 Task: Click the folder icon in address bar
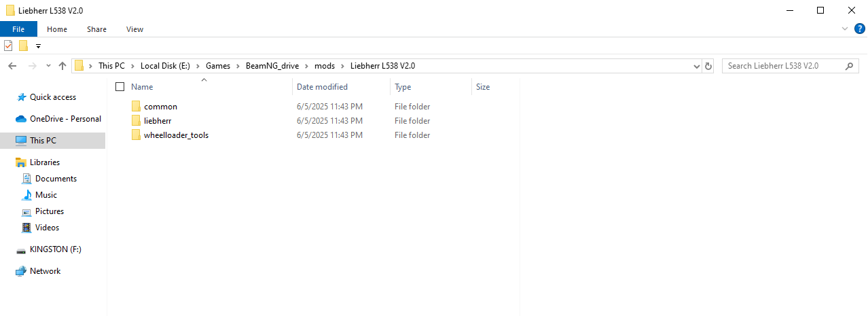click(79, 66)
